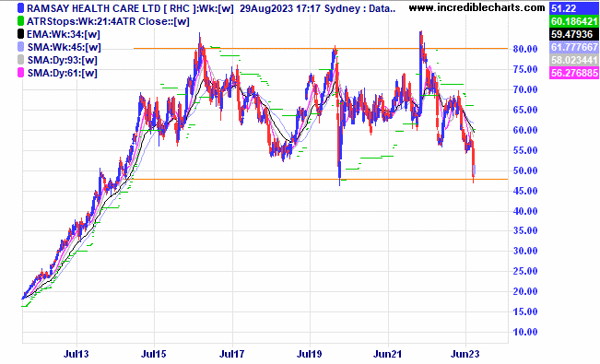The height and width of the screenshot is (364, 600).
Task: Click the Jul13 date axis label
Action: [76, 354]
